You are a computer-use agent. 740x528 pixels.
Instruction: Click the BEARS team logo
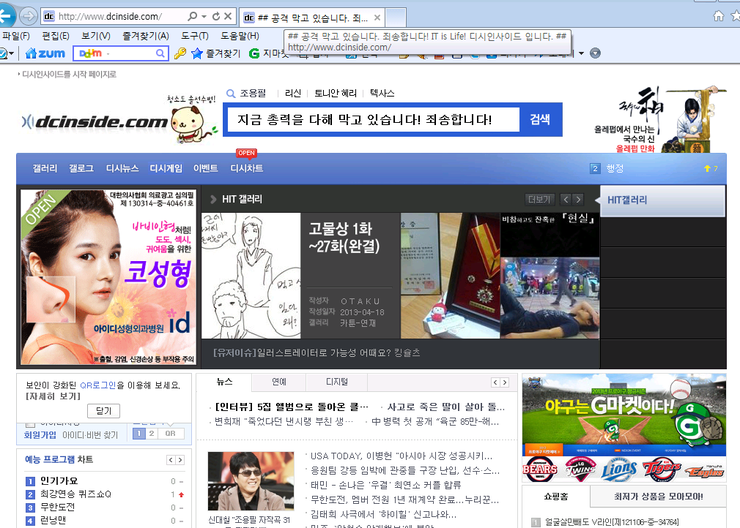(540, 469)
